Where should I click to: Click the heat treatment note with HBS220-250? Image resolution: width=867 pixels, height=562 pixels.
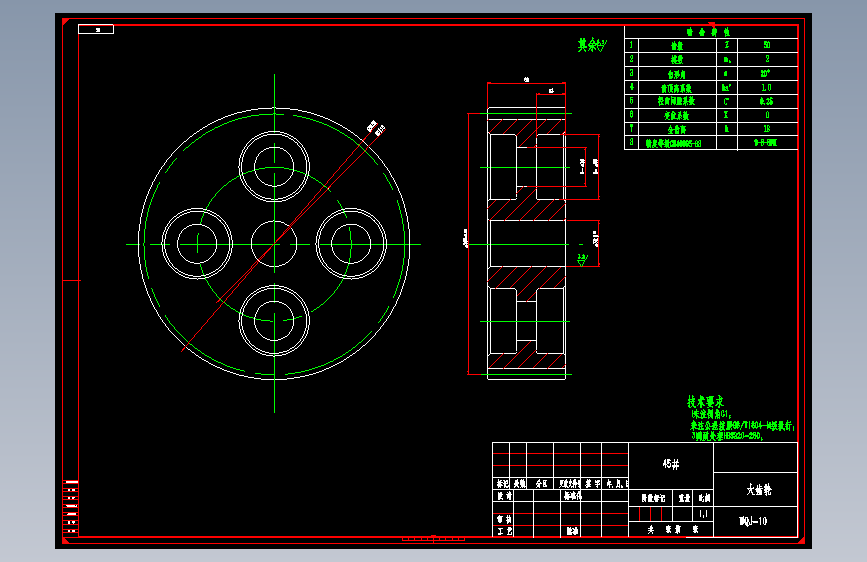[727, 436]
